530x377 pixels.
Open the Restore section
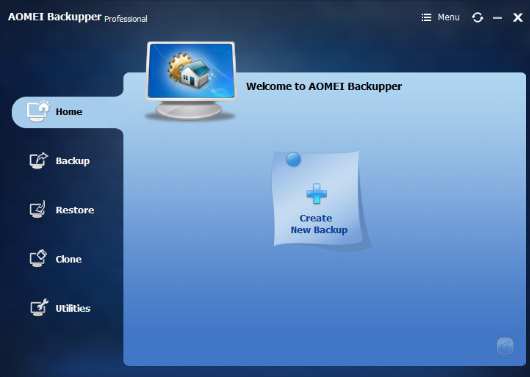point(62,210)
